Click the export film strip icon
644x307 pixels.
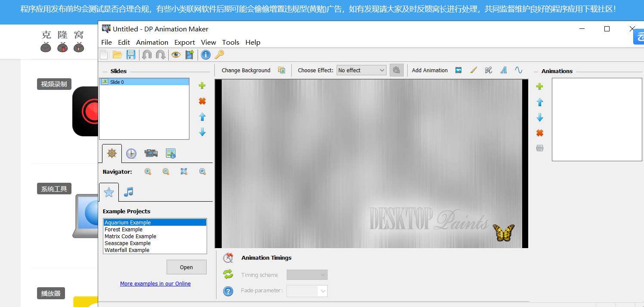coord(189,55)
